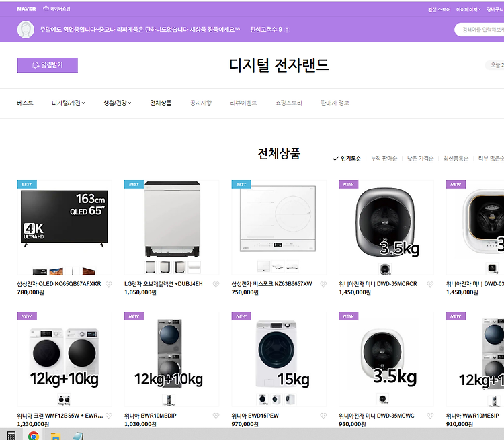
Task: Open the 베스트 menu
Action: [x=25, y=103]
